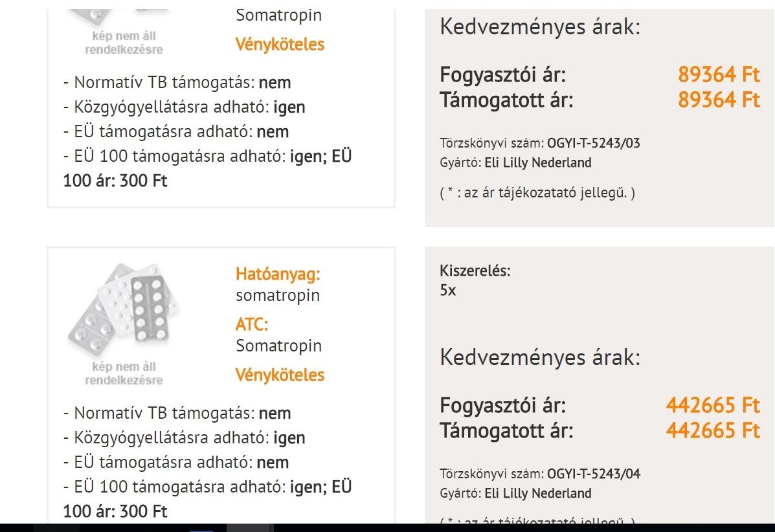Click the "5x" value under Kiszerelés
Image resolution: width=775 pixels, height=532 pixels.
pyautogui.click(x=448, y=291)
